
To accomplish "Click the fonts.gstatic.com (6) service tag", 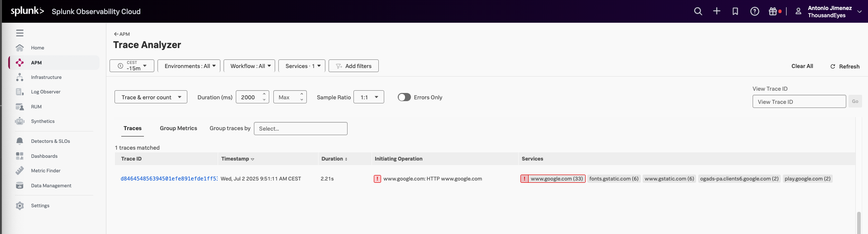I will pos(614,179).
